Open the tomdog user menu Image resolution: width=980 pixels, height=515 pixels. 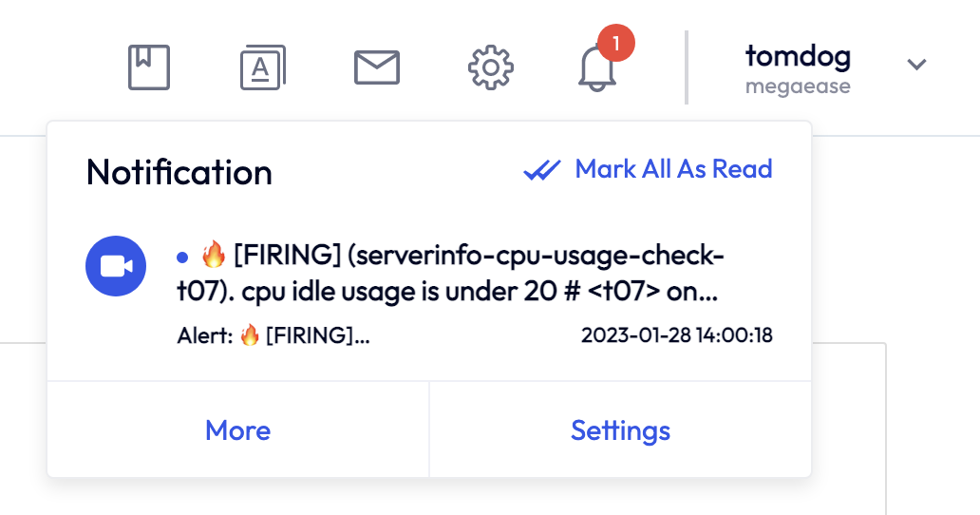[798, 56]
